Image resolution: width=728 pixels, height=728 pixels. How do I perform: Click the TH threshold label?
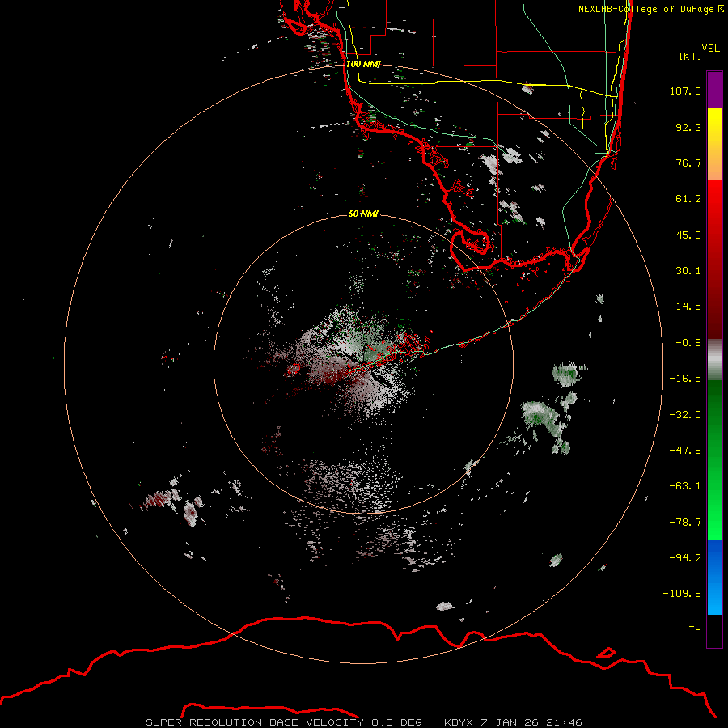[x=695, y=630]
